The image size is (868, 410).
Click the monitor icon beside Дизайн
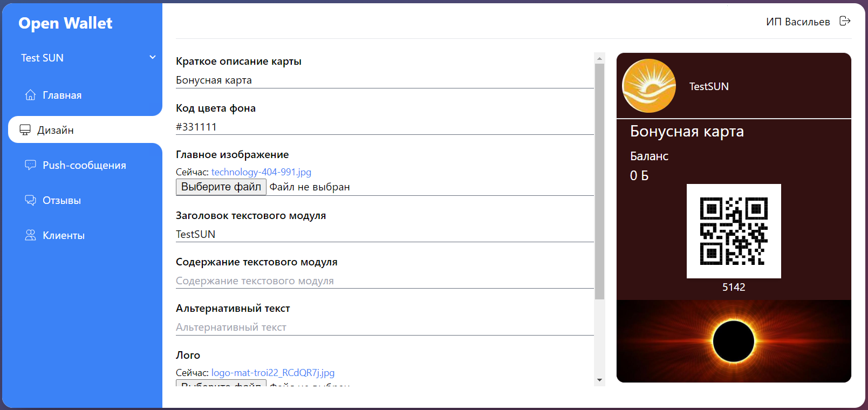(x=25, y=130)
